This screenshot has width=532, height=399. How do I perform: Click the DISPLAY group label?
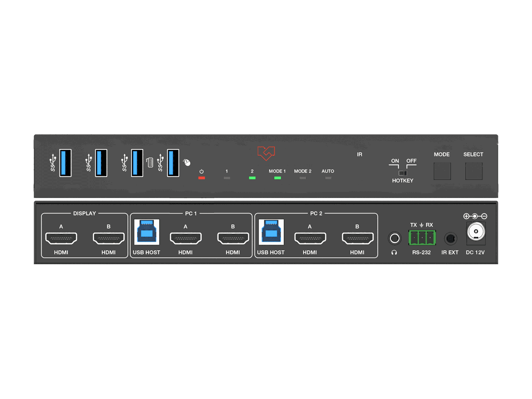tap(85, 213)
